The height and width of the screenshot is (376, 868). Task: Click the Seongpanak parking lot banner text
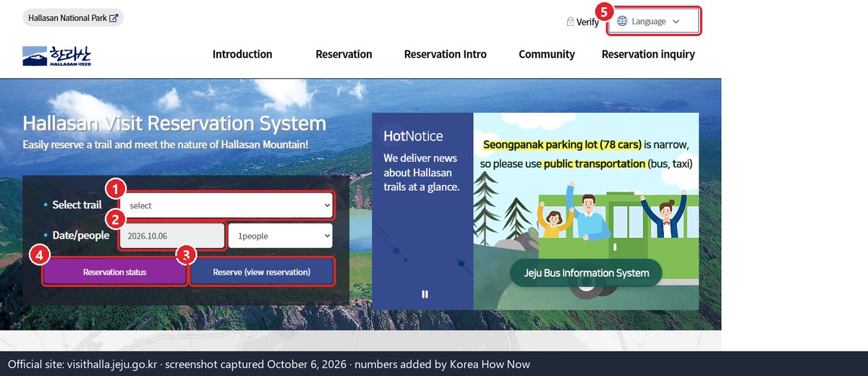pyautogui.click(x=587, y=154)
